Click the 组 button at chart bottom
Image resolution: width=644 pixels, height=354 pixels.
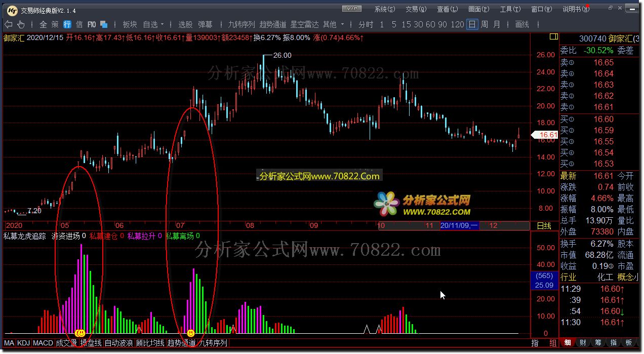(x=553, y=343)
